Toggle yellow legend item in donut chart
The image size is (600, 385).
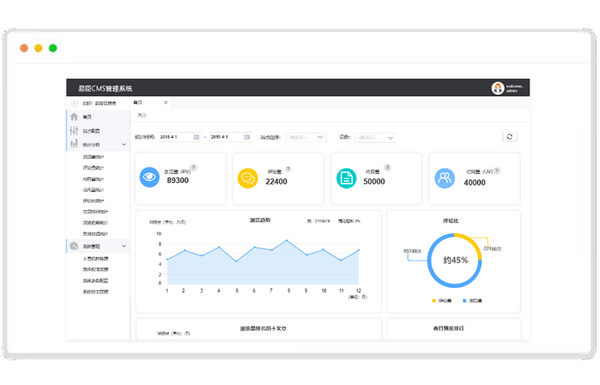click(x=442, y=301)
